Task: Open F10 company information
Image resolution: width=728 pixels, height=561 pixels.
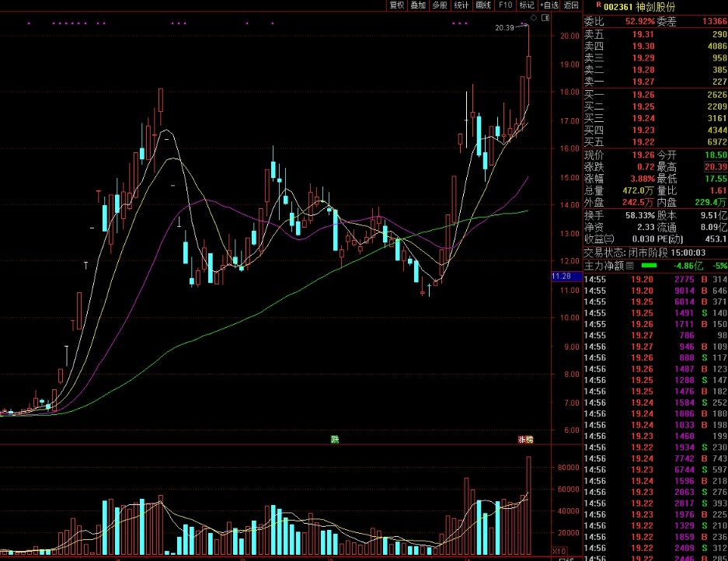Action: click(505, 5)
